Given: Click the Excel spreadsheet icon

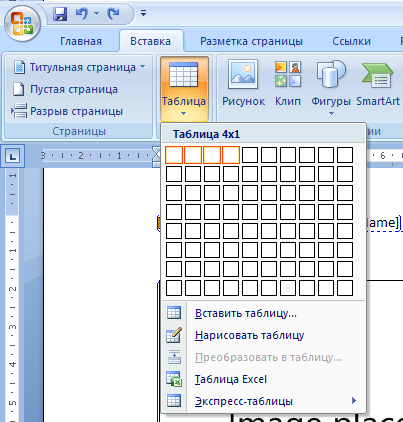Looking at the screenshot, I should click(x=174, y=379).
